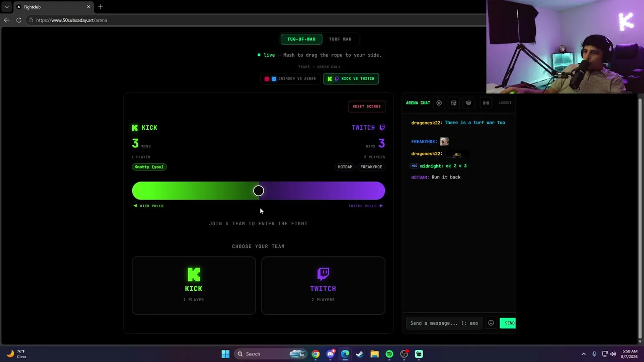Reload the page with the refresh icon

19,20
